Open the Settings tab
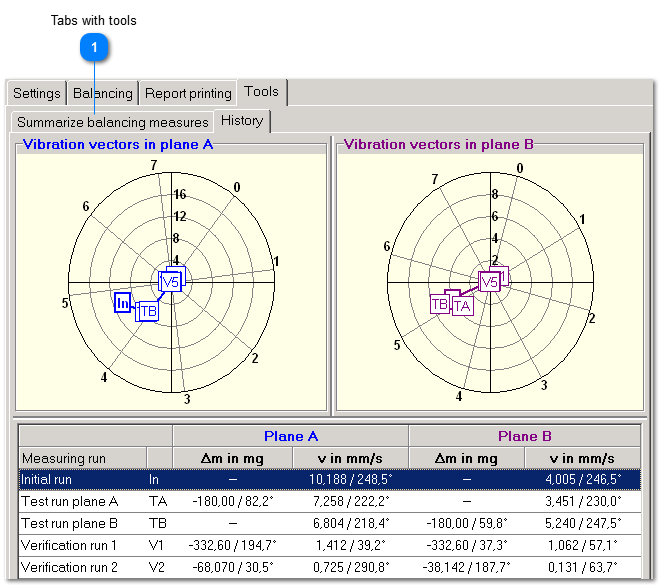 (36, 94)
